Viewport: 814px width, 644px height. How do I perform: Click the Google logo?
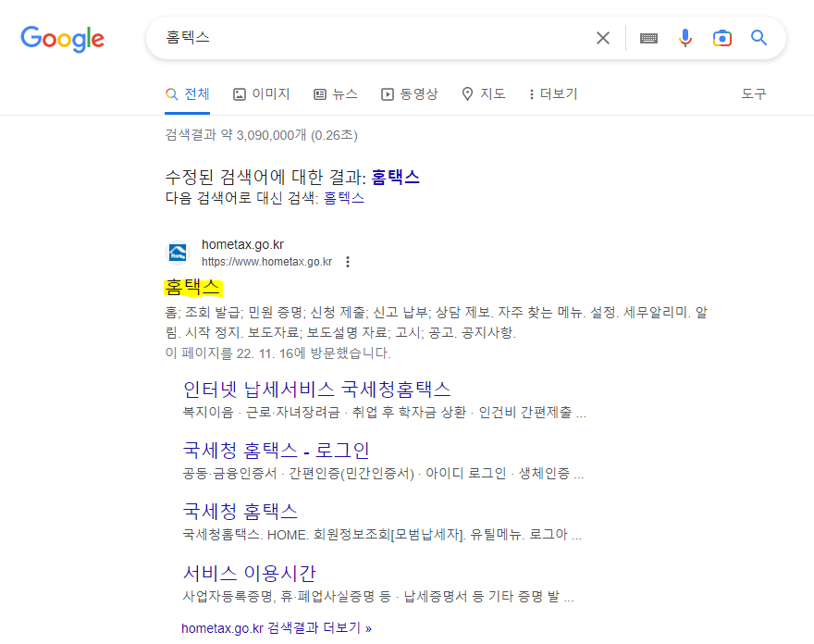coord(62,39)
